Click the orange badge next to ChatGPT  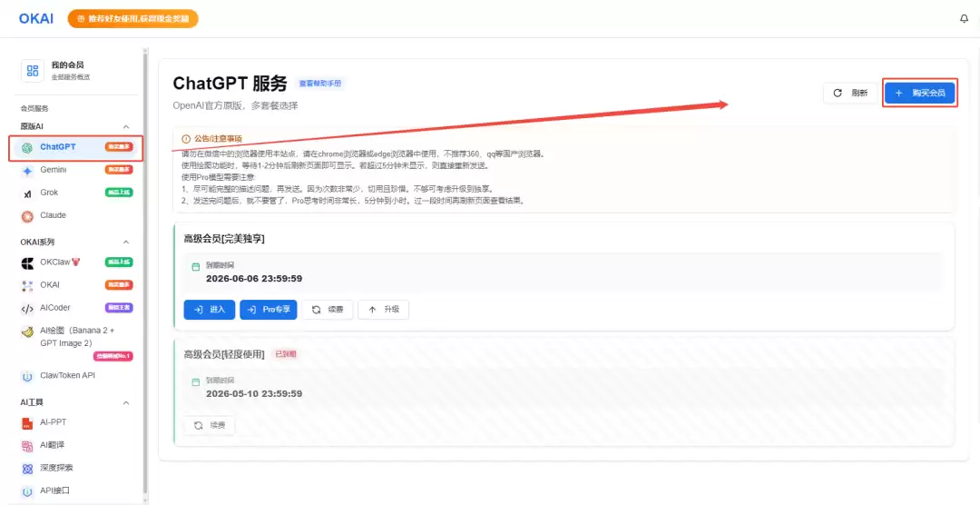pos(119,147)
